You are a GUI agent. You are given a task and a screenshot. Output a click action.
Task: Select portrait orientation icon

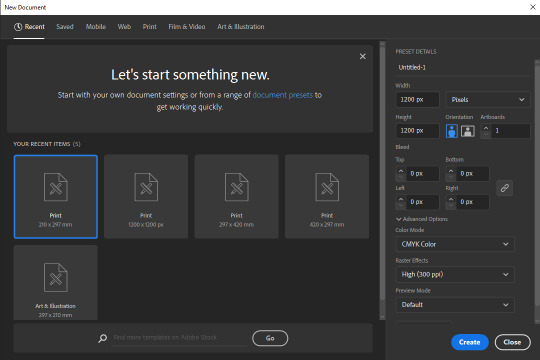[451, 131]
